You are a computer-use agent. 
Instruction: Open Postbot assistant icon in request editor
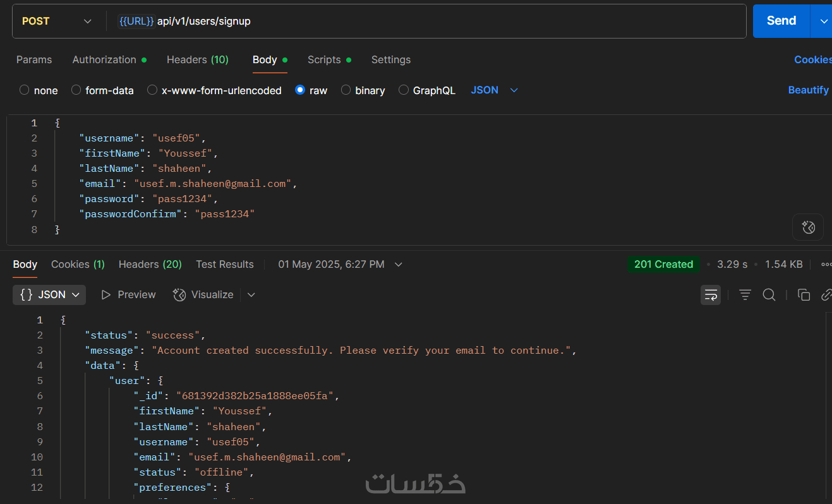(808, 227)
